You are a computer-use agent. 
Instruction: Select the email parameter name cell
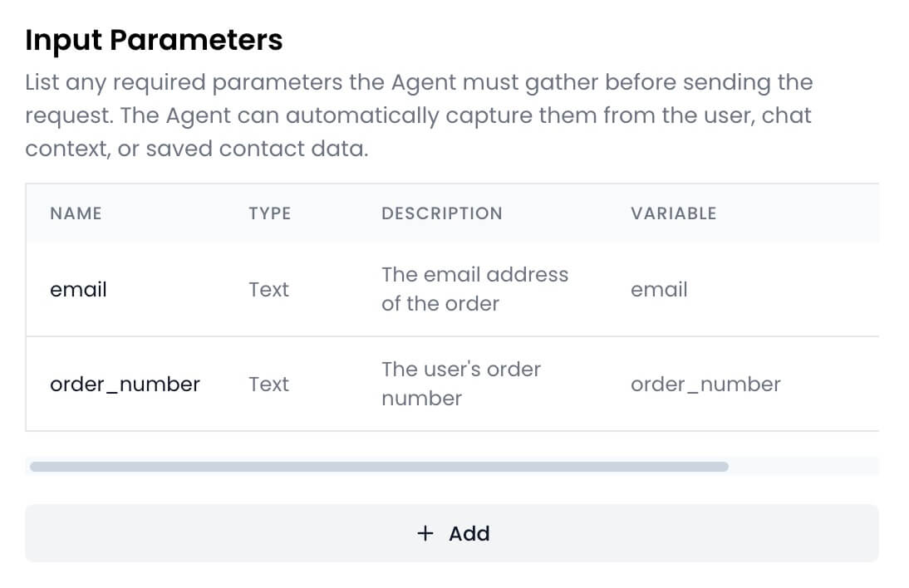click(78, 290)
